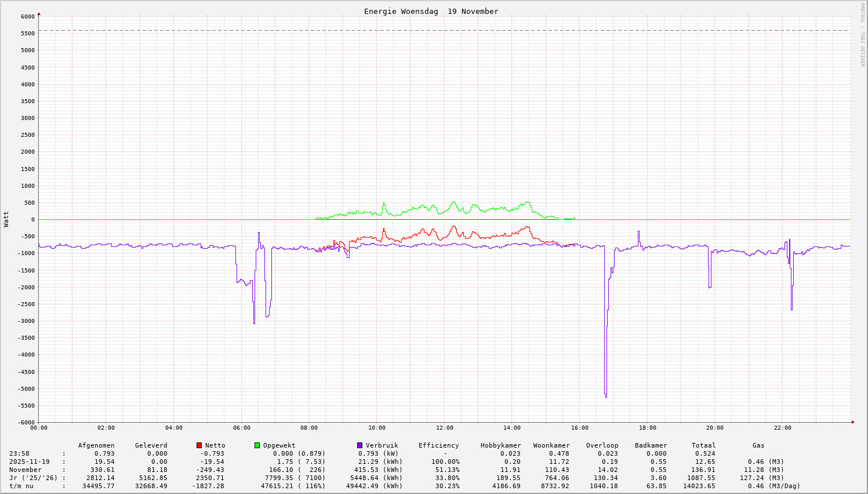The width and height of the screenshot is (868, 494).
Task: Click the red Netto legend swatch
Action: 199,445
